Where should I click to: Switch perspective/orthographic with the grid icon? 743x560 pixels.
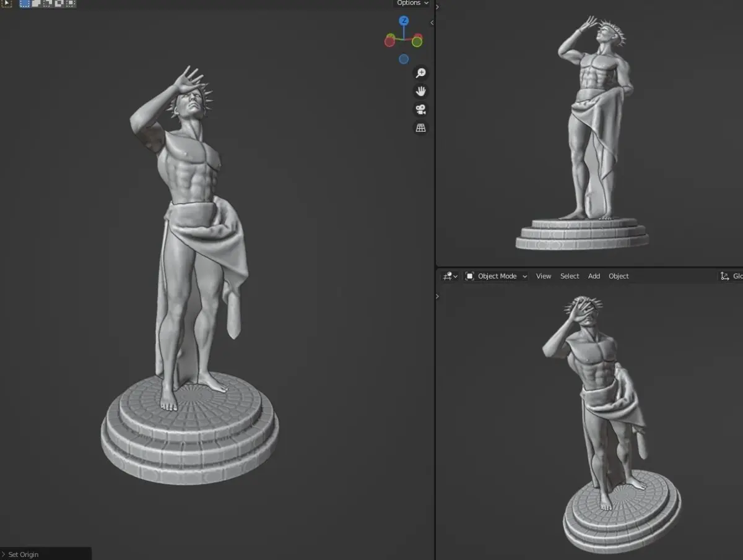click(x=421, y=128)
